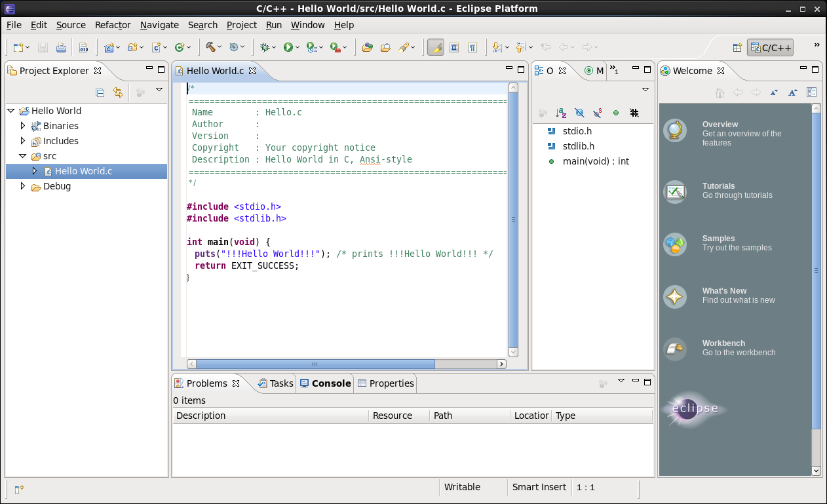Collapse the Hello World project node
Viewport: 827px width, 504px height.
click(11, 111)
